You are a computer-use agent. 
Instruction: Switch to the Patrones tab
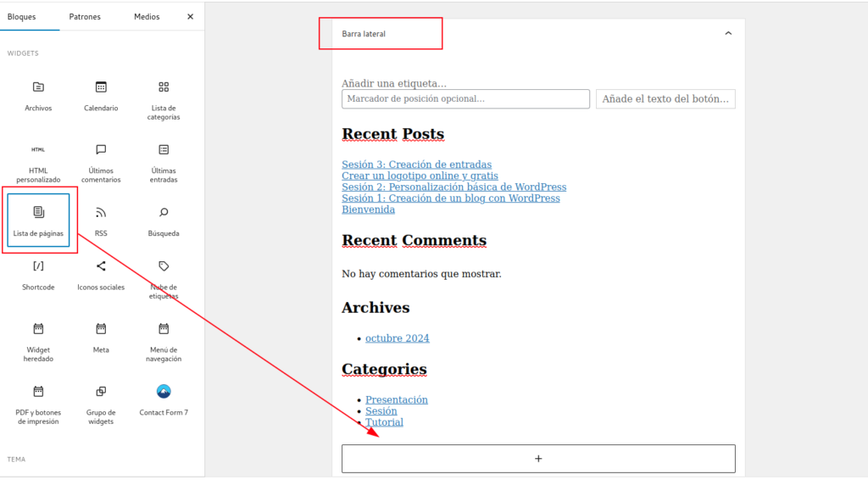pyautogui.click(x=85, y=17)
